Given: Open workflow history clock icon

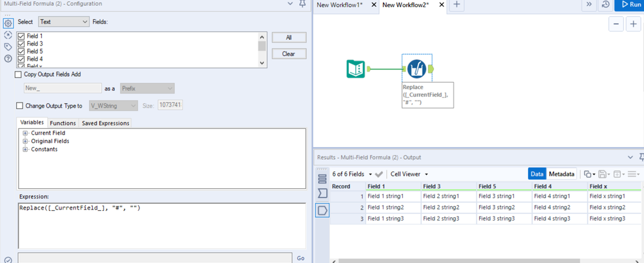Looking at the screenshot, I should pos(605,5).
